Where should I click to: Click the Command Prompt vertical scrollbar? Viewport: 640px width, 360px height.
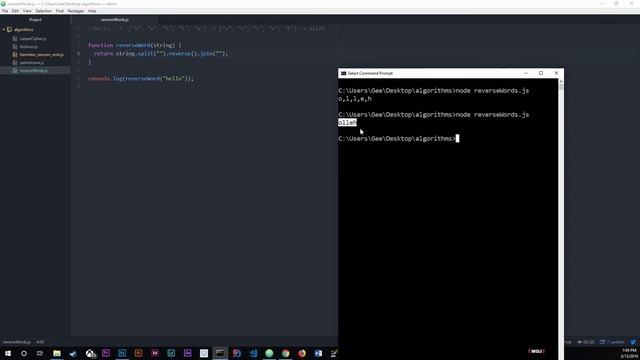[561, 219]
